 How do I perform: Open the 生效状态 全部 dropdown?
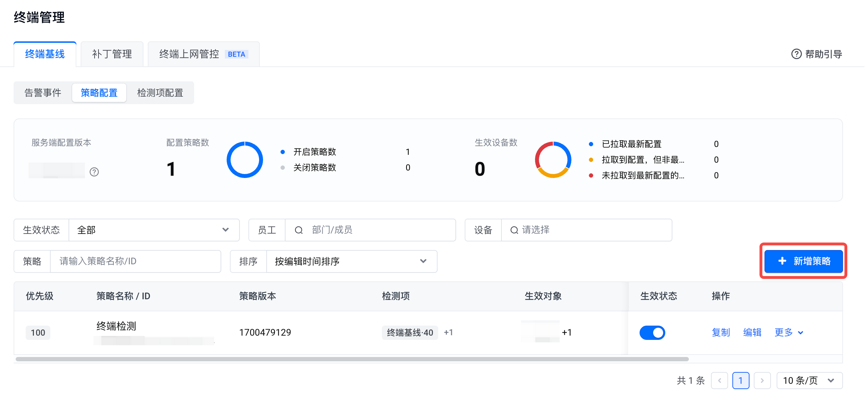pos(154,230)
